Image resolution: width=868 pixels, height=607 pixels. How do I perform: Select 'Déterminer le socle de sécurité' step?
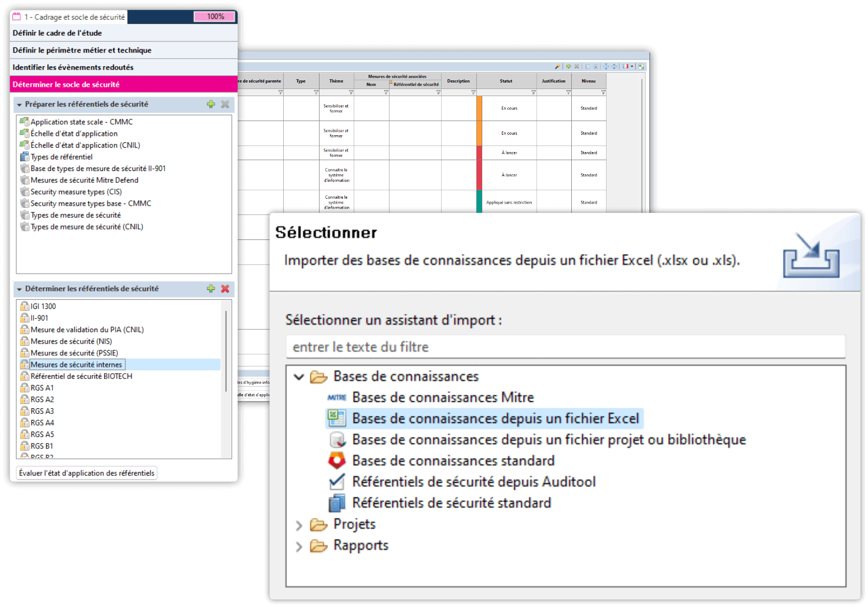(x=124, y=84)
